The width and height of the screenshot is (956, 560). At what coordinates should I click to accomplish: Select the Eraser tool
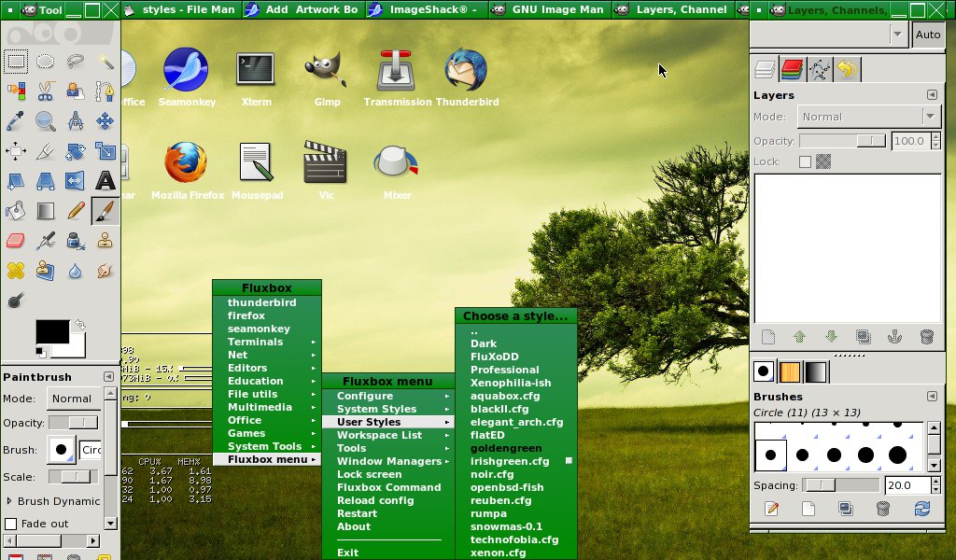(16, 241)
